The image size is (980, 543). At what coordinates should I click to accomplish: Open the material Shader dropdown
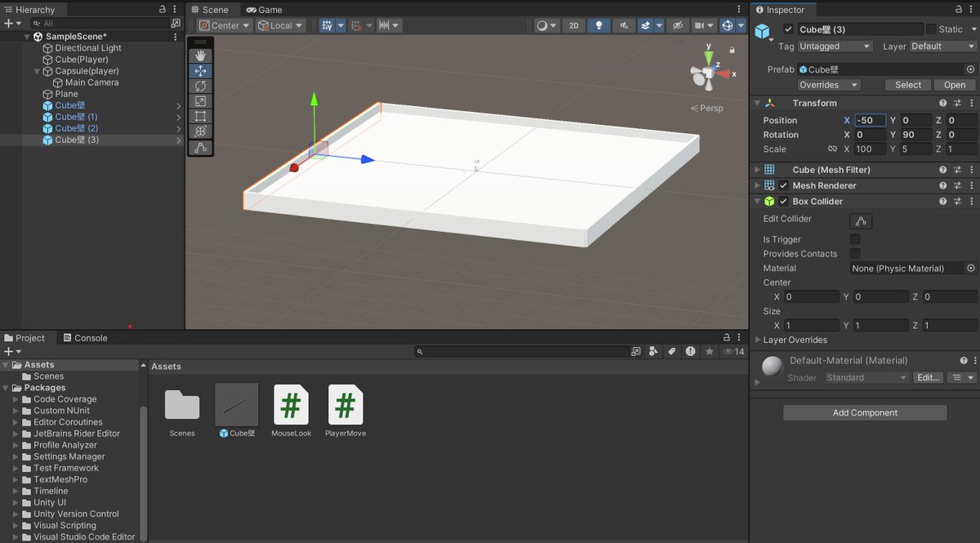(866, 378)
